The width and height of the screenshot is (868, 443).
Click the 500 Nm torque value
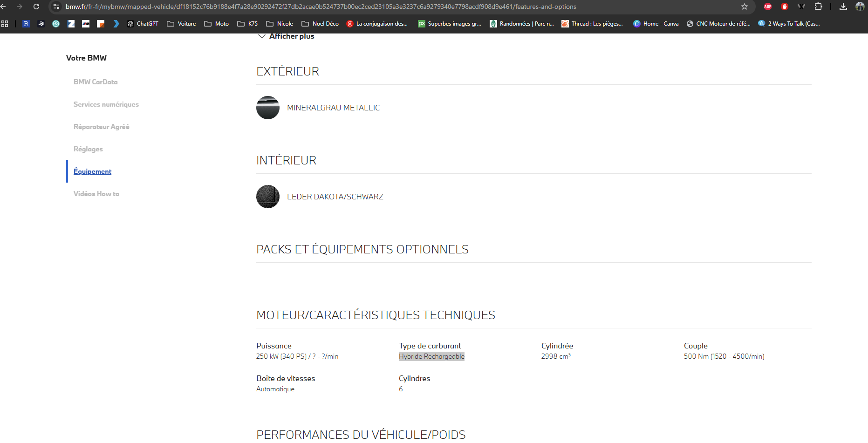(x=724, y=356)
